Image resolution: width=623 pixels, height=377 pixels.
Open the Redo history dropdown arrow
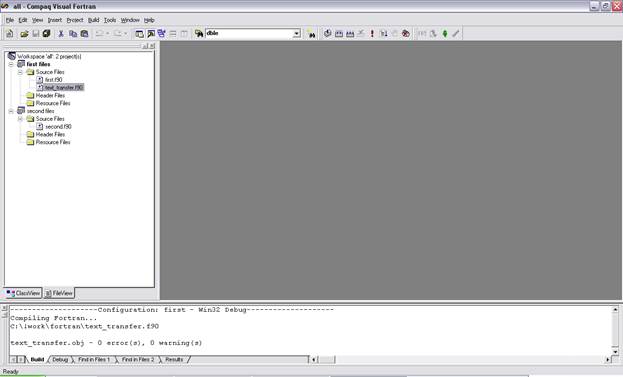coord(126,34)
